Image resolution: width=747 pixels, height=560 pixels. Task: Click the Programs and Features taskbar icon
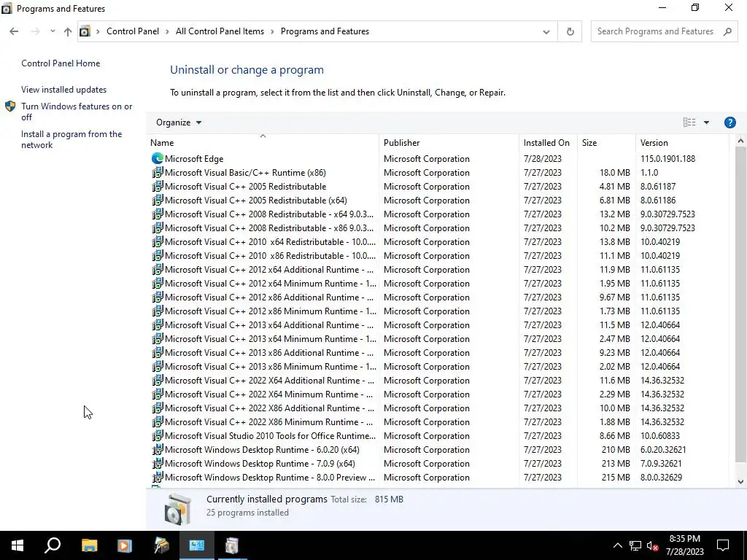point(232,545)
